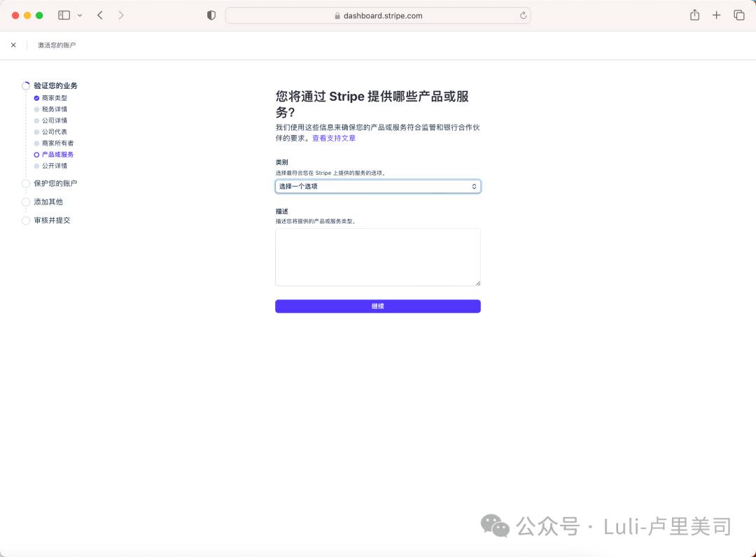Image resolution: width=756 pixels, height=557 pixels.
Task: Open the sidebar options chevron in toolbar
Action: 80,15
